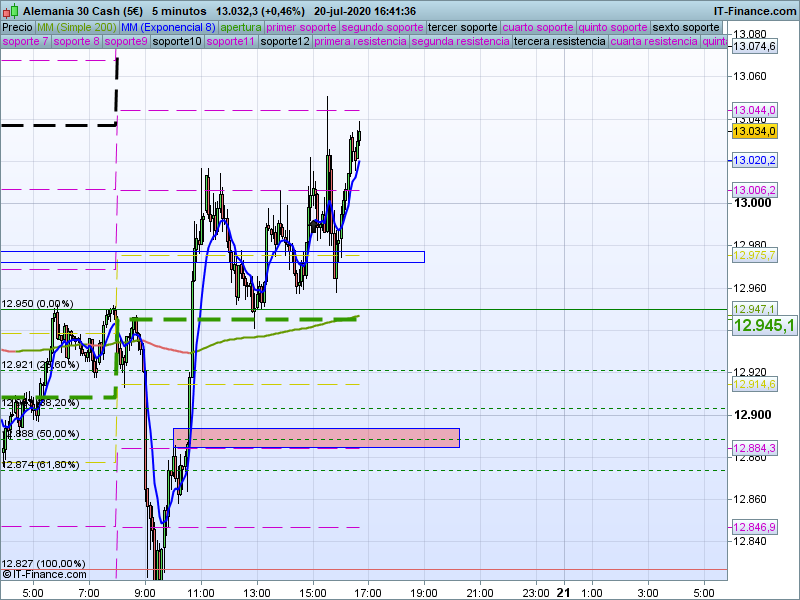Open the cuarta resistencia label
The image size is (800, 600).
pos(654,41)
